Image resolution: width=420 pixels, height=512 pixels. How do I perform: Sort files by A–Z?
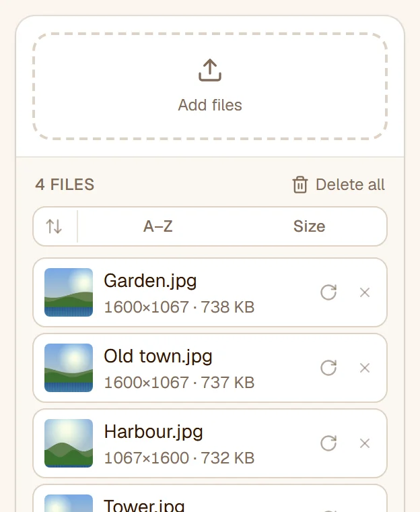pyautogui.click(x=158, y=226)
